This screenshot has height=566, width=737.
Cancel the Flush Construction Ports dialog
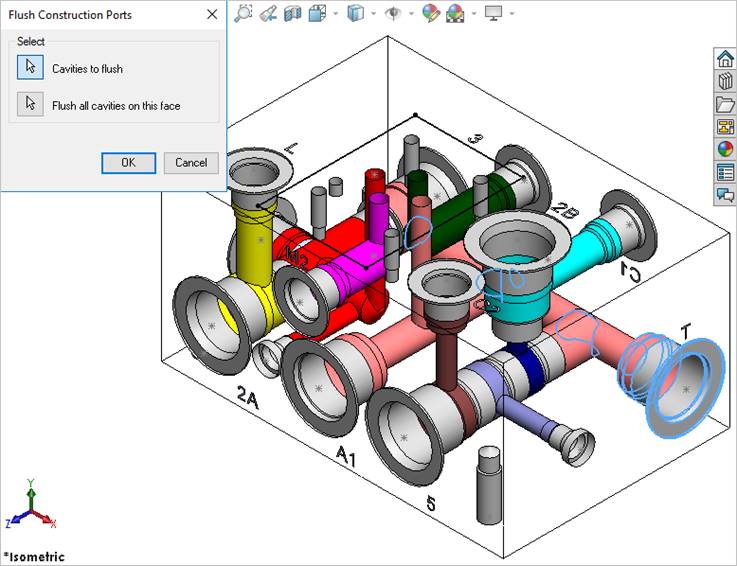(x=191, y=163)
